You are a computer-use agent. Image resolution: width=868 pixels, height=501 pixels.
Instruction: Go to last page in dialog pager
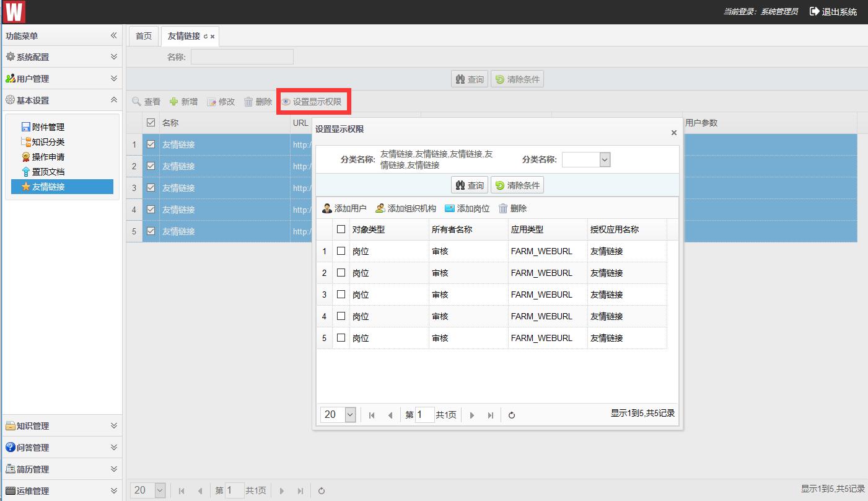coord(490,415)
